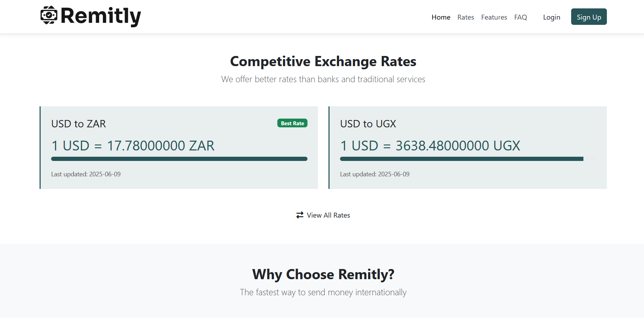644x318 pixels.
Task: Select the USD to ZAR card title
Action: 78,124
